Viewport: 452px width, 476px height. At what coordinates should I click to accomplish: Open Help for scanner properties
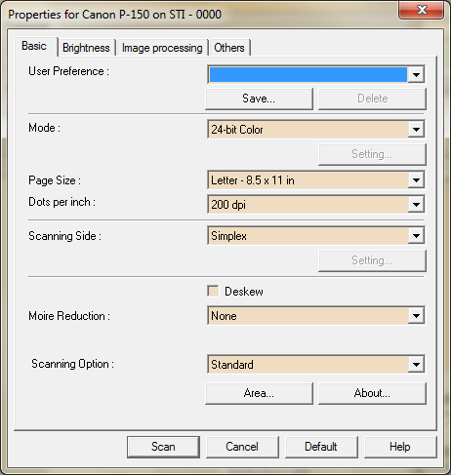pyautogui.click(x=400, y=447)
